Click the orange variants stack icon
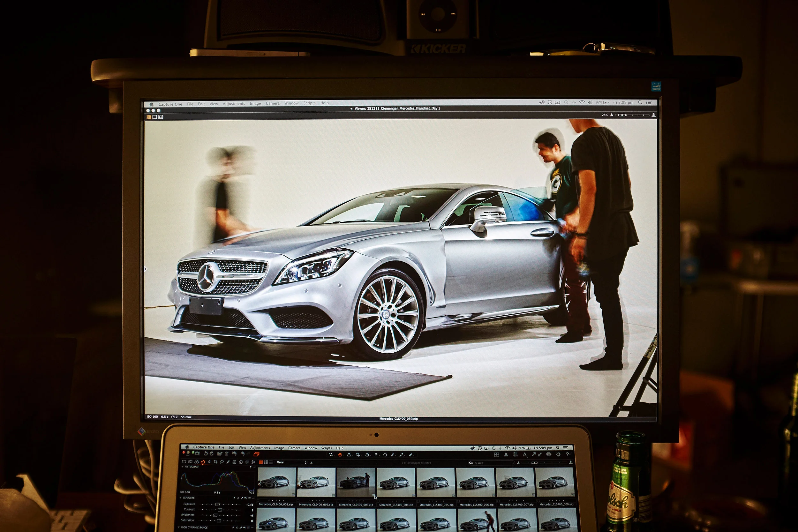The width and height of the screenshot is (798, 532). [x=257, y=454]
